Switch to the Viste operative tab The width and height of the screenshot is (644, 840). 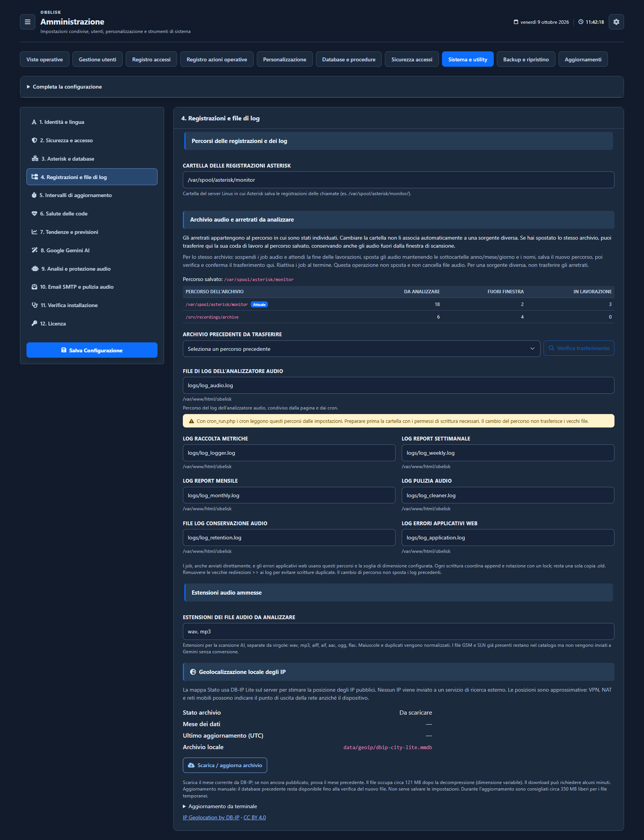click(x=44, y=59)
